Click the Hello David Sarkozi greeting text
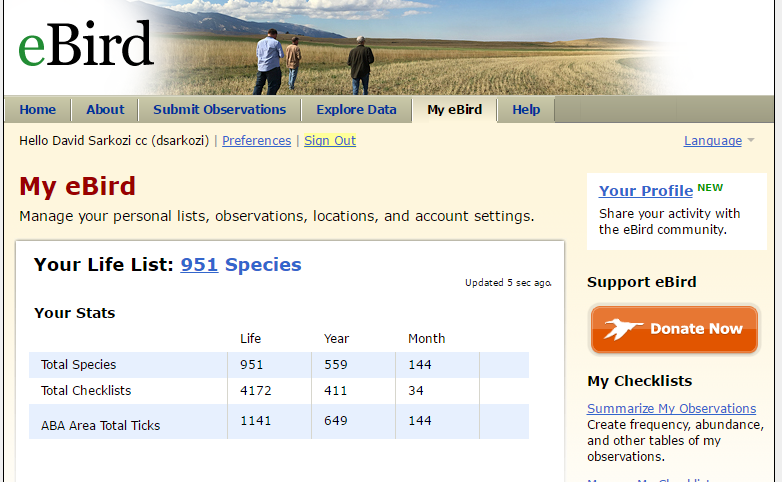This screenshot has height=482, width=782. [x=114, y=141]
